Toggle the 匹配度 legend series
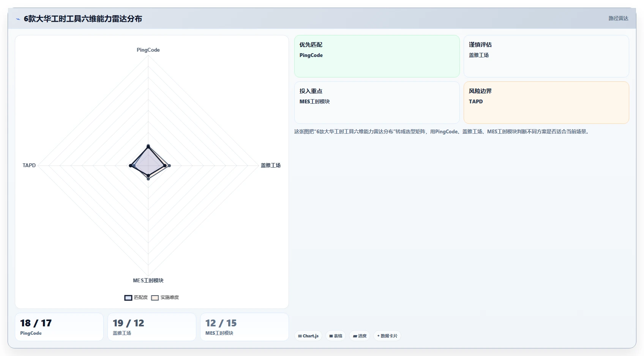The width and height of the screenshot is (644, 356). click(x=136, y=297)
